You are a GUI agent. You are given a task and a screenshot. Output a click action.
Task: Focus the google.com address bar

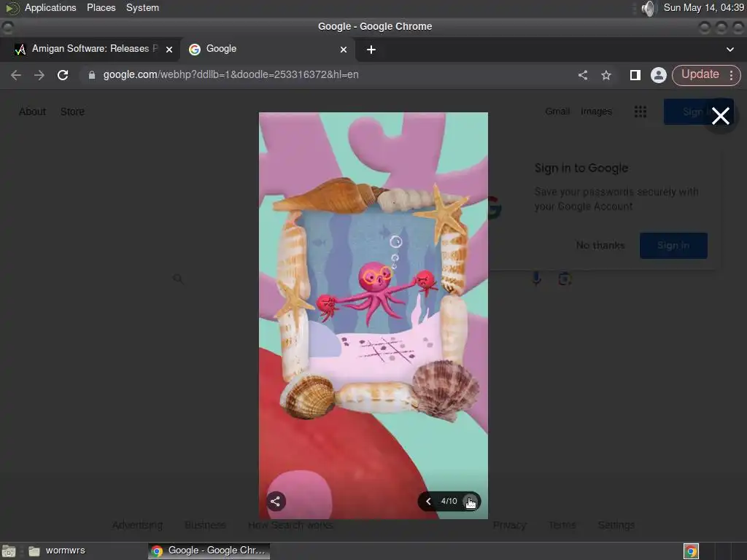pyautogui.click(x=231, y=75)
